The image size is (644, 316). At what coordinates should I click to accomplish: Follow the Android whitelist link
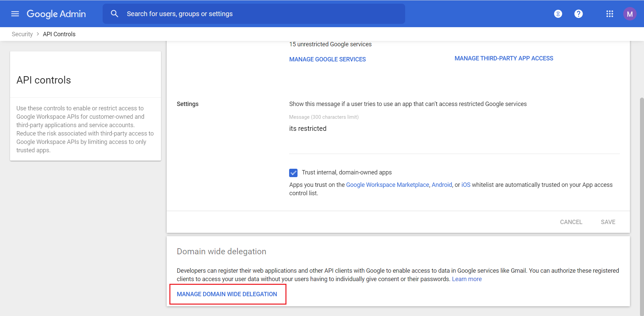click(x=441, y=185)
